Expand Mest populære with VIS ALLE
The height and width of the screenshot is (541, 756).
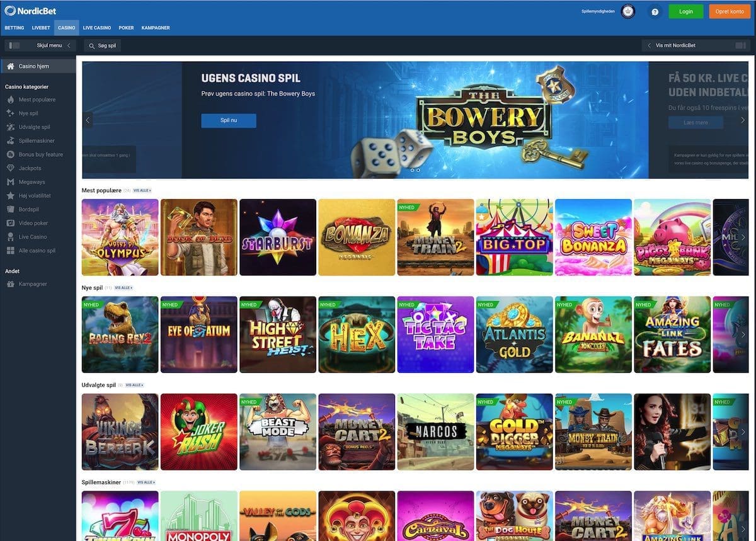click(140, 190)
